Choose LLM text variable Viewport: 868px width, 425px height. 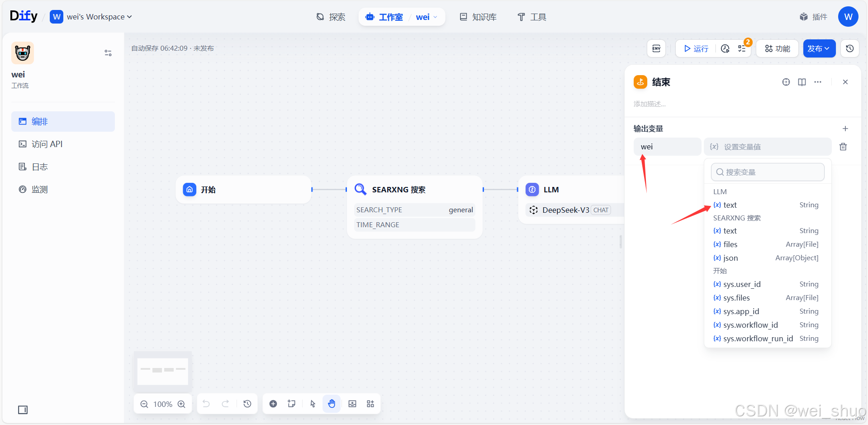768,205
